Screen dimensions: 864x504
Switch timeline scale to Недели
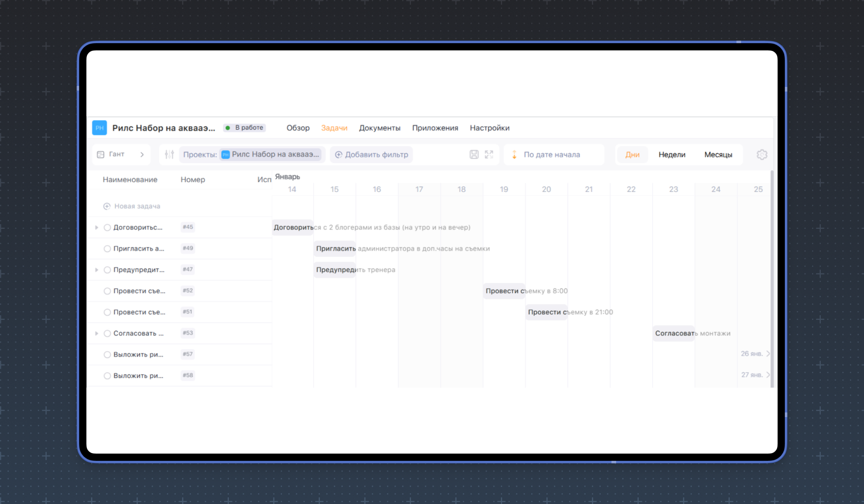pyautogui.click(x=672, y=154)
